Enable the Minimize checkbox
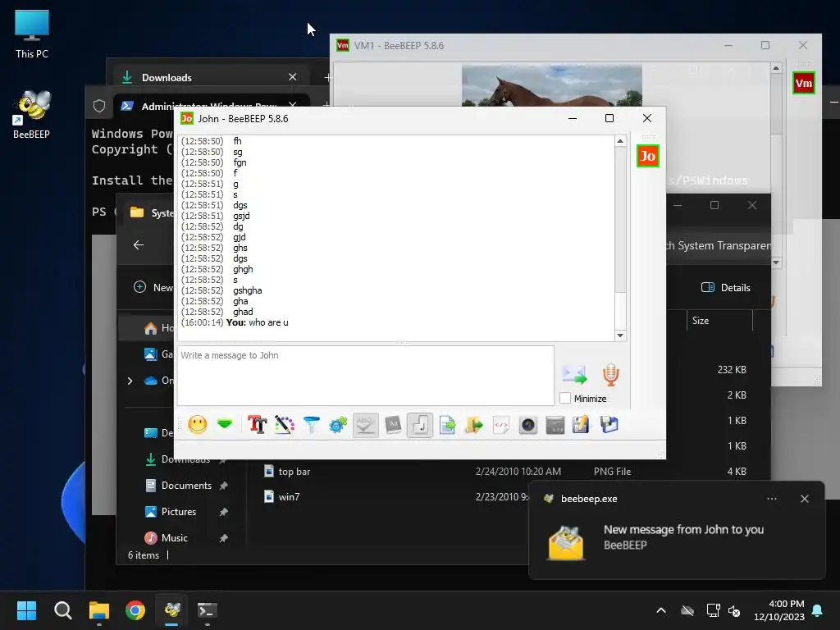840x630 pixels. point(565,399)
